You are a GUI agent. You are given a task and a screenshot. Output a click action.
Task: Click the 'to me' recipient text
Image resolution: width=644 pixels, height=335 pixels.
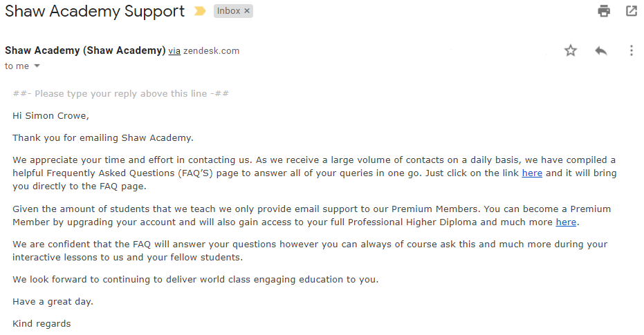point(17,66)
